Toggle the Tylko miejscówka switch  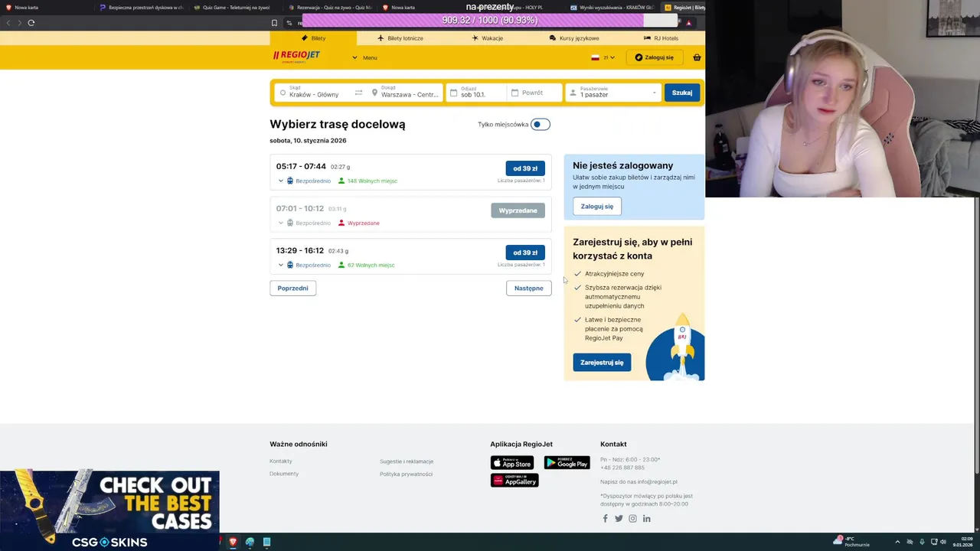541,125
